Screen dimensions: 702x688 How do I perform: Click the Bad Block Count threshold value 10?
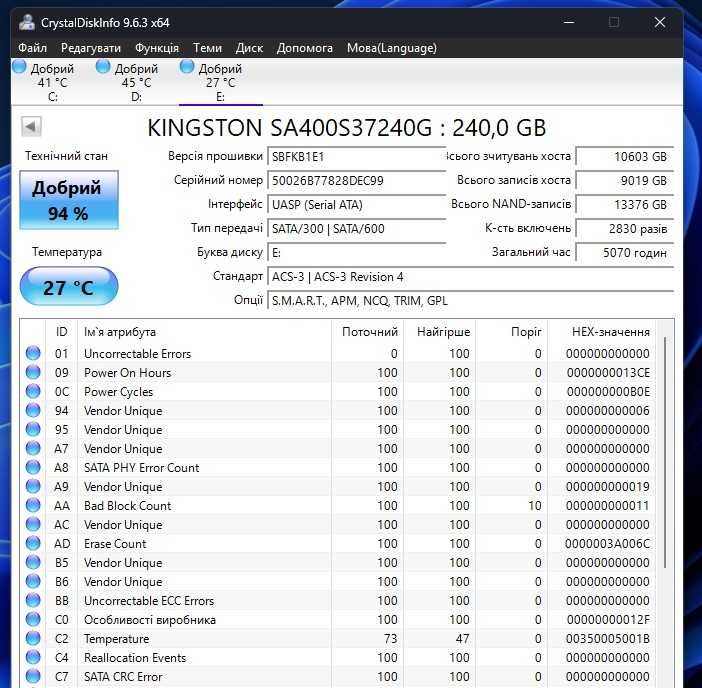535,506
